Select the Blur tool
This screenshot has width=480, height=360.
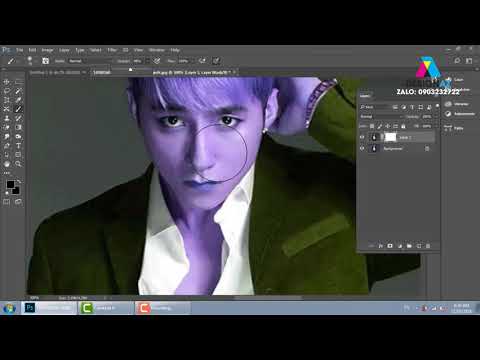point(6,137)
